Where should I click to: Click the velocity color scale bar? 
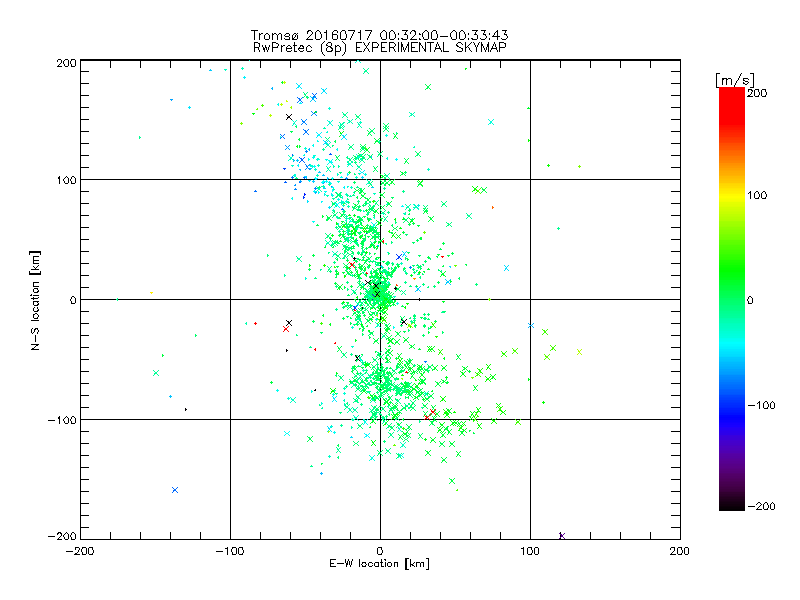click(x=732, y=298)
